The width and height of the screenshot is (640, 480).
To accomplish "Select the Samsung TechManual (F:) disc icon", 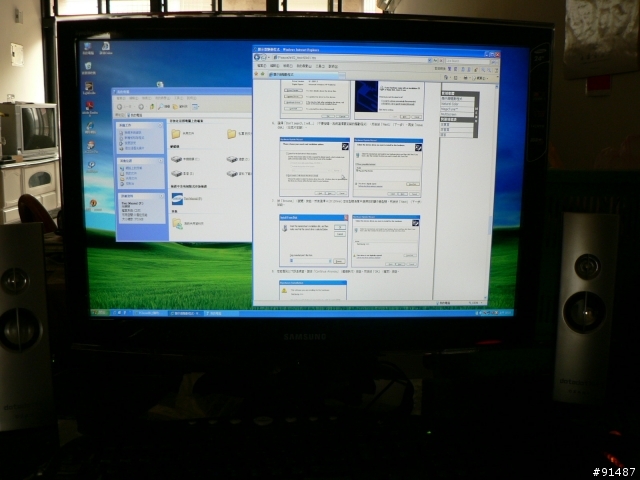I will pyautogui.click(x=177, y=199).
